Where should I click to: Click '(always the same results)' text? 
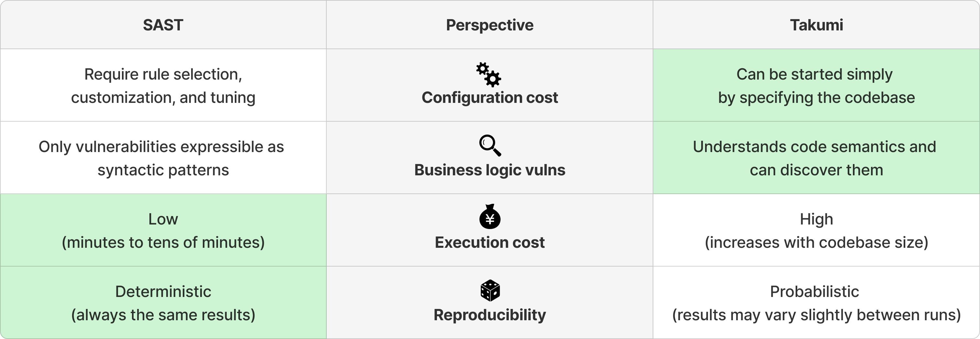(163, 315)
